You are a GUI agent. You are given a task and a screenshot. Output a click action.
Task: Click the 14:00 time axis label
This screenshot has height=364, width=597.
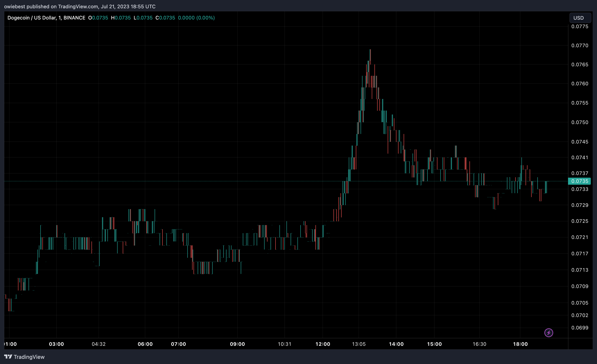(x=396, y=344)
